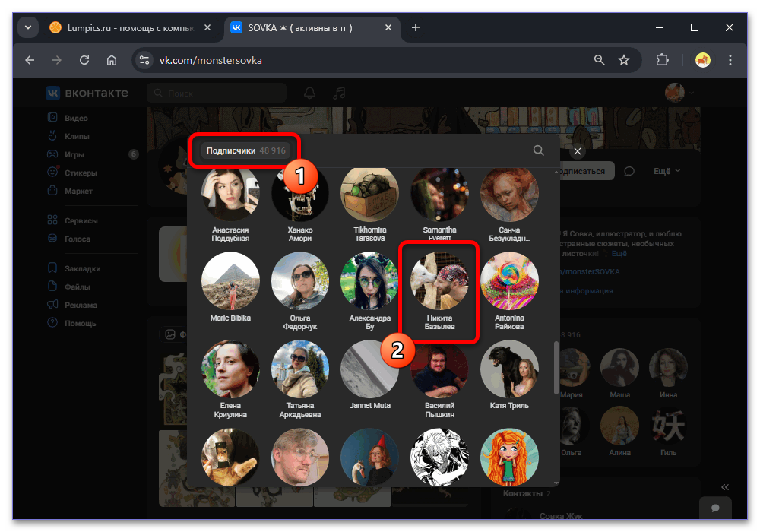
Task: Open Анастасия Поддубная's profile avatar
Action: (x=230, y=193)
